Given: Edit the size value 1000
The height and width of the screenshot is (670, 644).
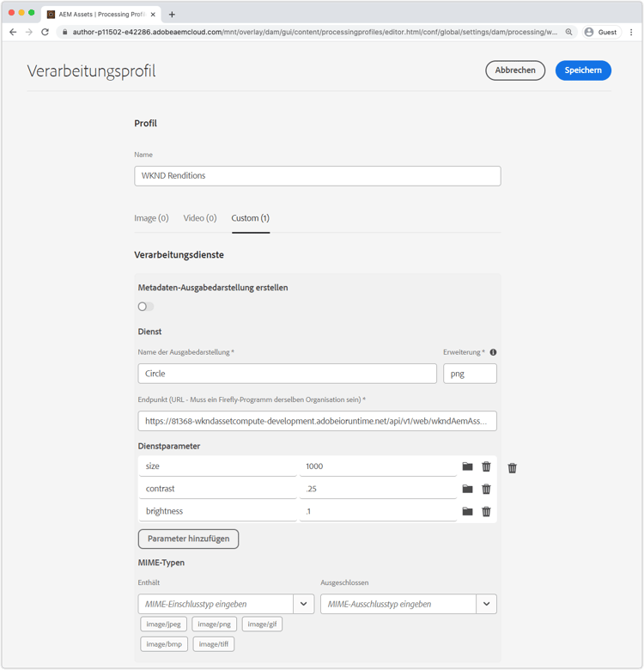Looking at the screenshot, I should [379, 466].
